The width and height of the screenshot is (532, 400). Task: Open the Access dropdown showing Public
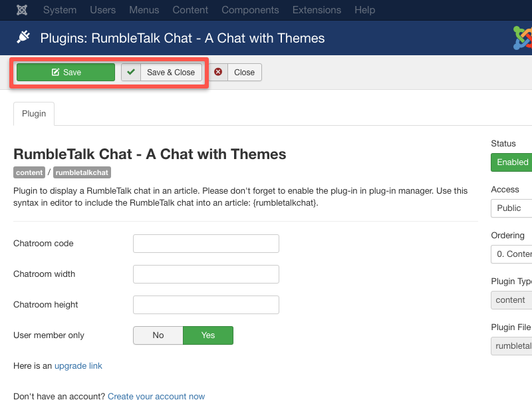point(512,208)
